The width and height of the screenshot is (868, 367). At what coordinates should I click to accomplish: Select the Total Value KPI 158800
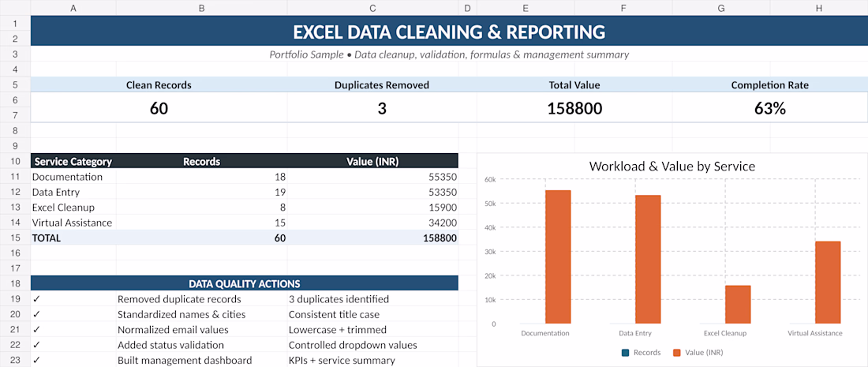(x=574, y=107)
